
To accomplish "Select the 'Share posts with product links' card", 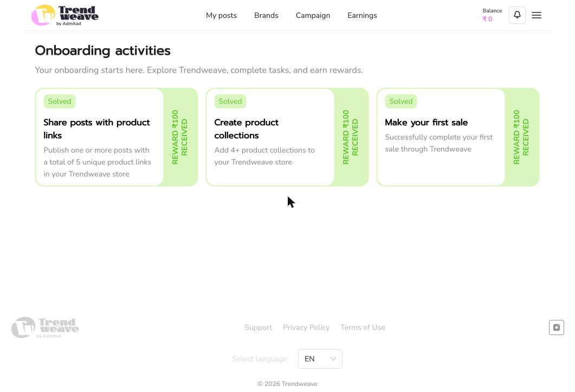I will coord(117,137).
